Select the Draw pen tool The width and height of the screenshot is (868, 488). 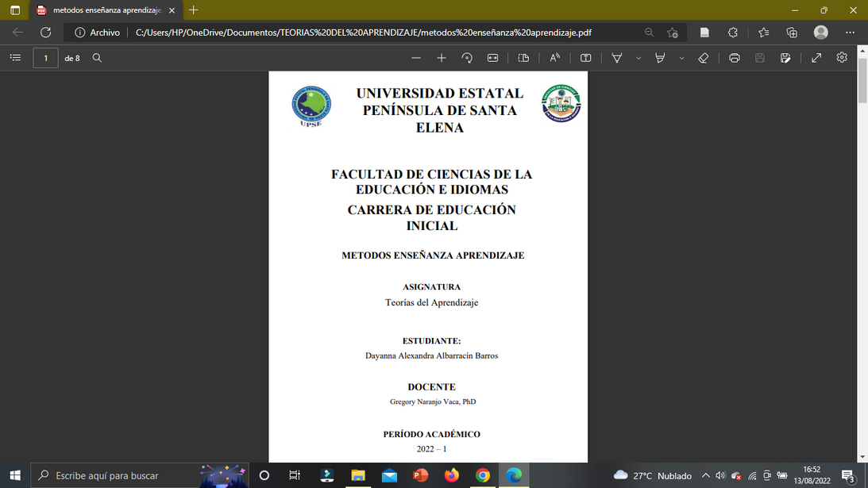tap(617, 58)
